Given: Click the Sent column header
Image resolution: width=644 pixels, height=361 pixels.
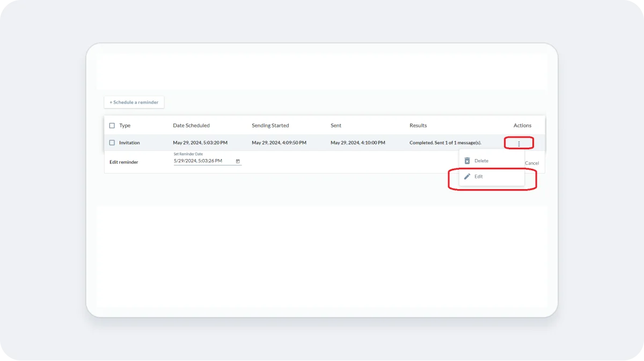Looking at the screenshot, I should [336, 126].
